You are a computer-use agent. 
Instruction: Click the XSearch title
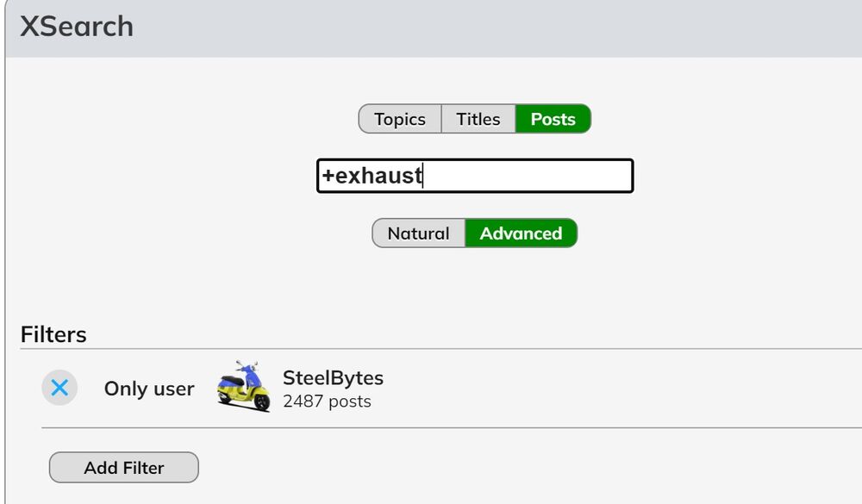[x=77, y=27]
